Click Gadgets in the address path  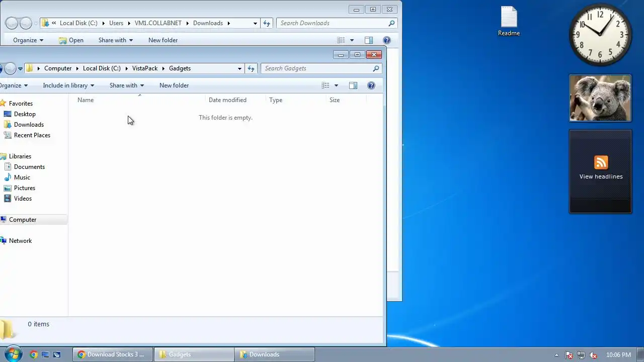click(180, 68)
